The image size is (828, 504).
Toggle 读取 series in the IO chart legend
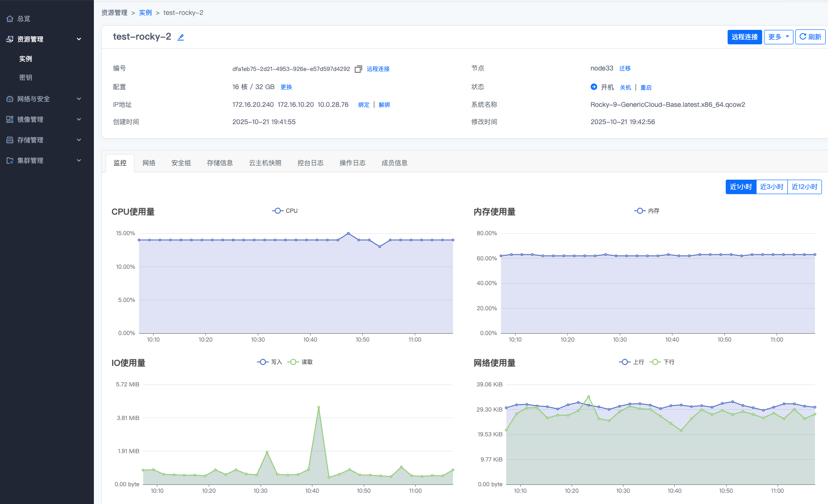click(300, 362)
